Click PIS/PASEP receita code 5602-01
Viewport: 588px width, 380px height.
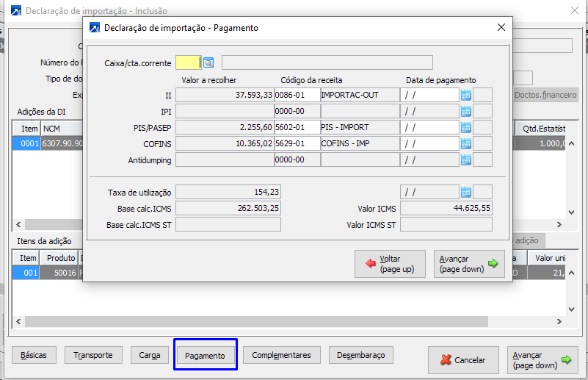tap(297, 127)
